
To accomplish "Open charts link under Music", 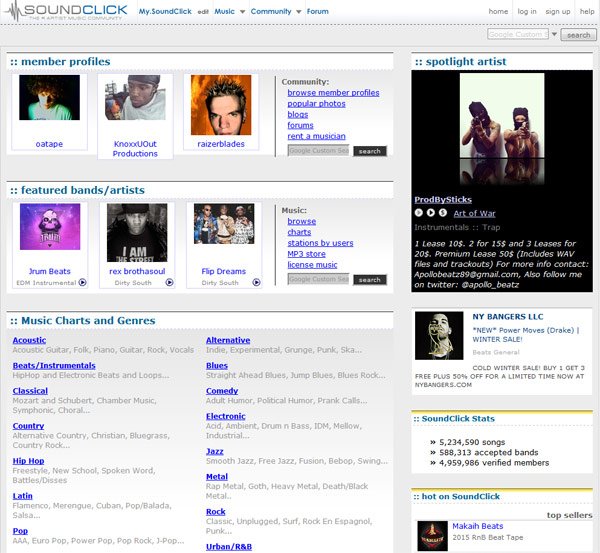I will pos(299,232).
